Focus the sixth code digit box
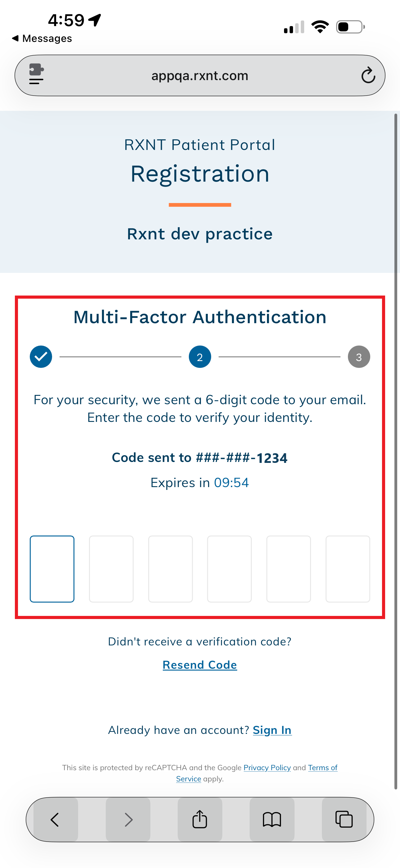Screen dimensions: 400x868 point(348,569)
